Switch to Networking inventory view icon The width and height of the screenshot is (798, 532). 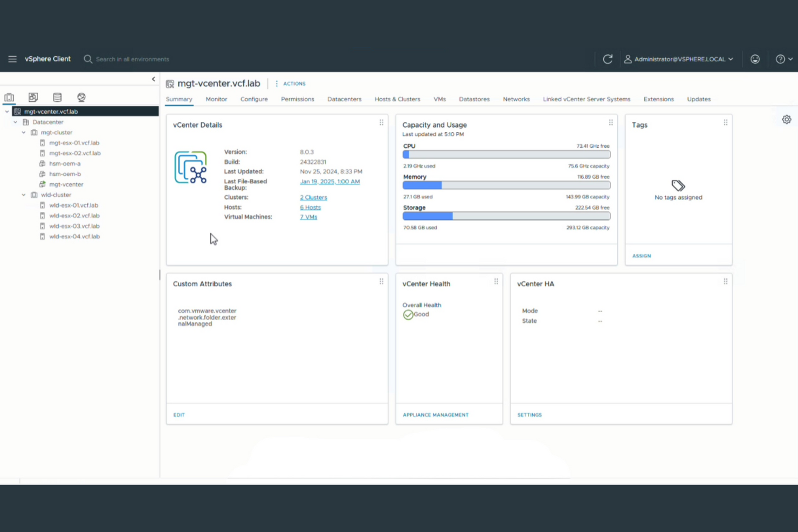81,98
